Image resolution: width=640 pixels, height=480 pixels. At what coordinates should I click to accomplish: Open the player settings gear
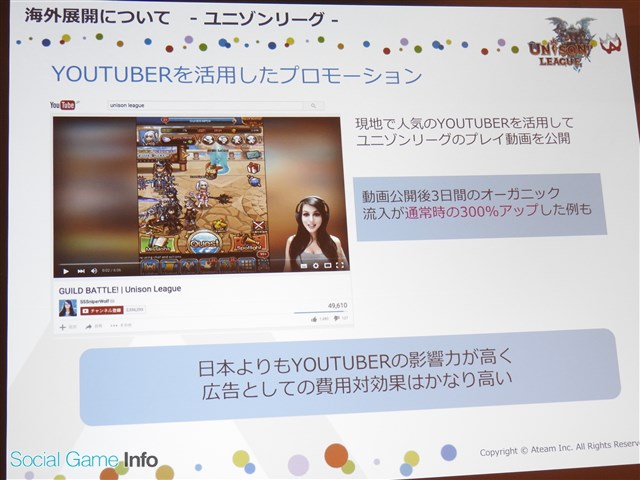[x=316, y=266]
